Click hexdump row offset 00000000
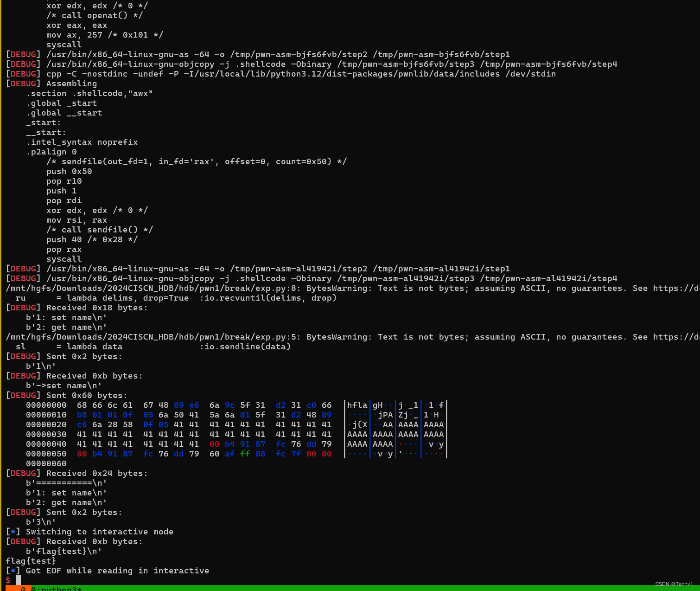 (x=236, y=405)
